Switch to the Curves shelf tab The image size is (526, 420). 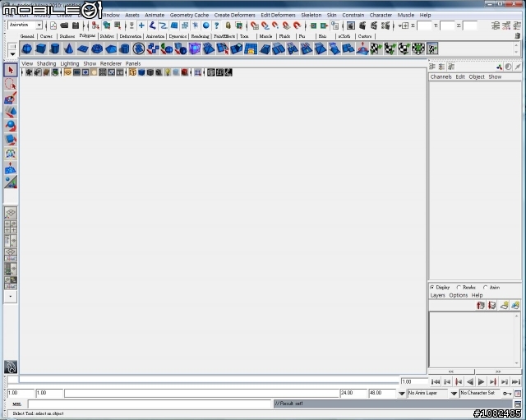(x=46, y=36)
